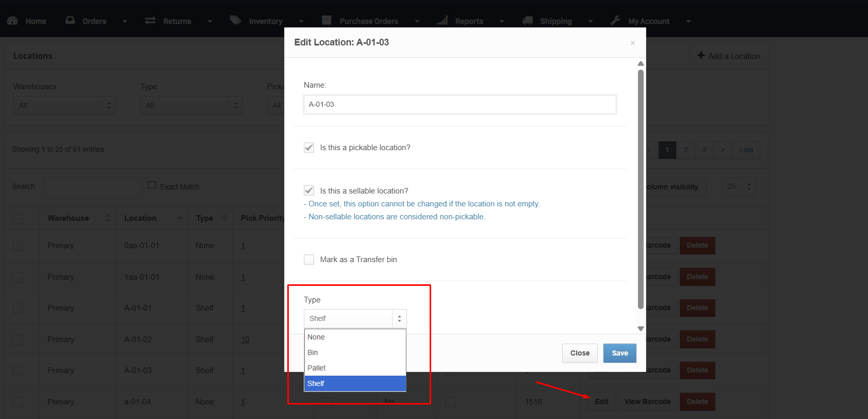Uncheck the sellable location checkbox
The height and width of the screenshot is (419, 868).
[x=309, y=191]
